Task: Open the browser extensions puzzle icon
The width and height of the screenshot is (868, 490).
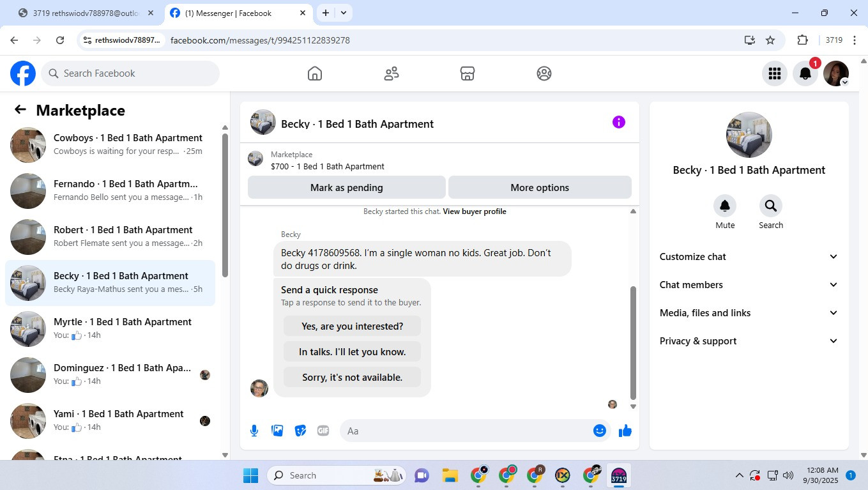Action: point(803,40)
